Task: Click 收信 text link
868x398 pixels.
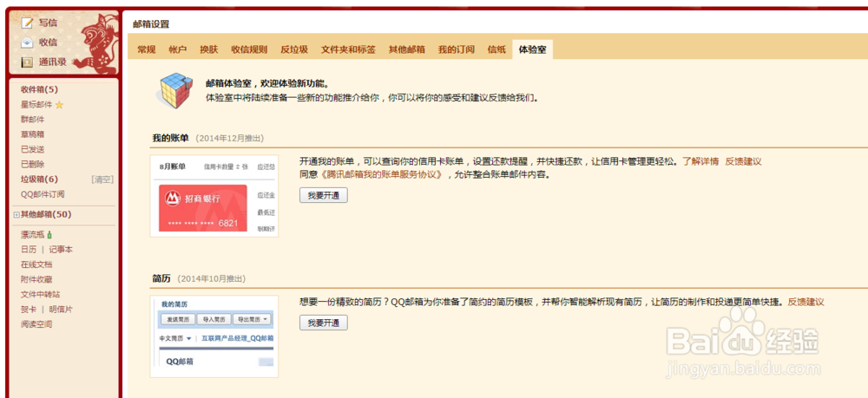Action: click(x=48, y=42)
